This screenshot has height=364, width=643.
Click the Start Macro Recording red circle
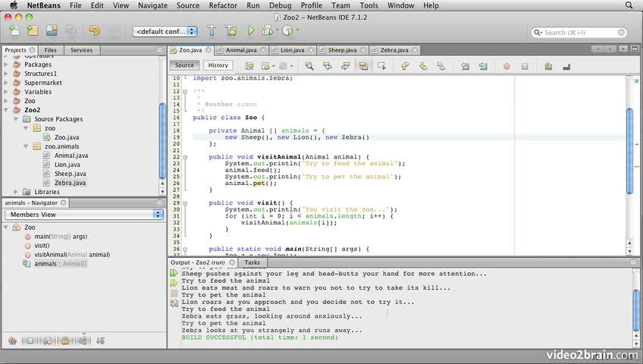point(507,66)
